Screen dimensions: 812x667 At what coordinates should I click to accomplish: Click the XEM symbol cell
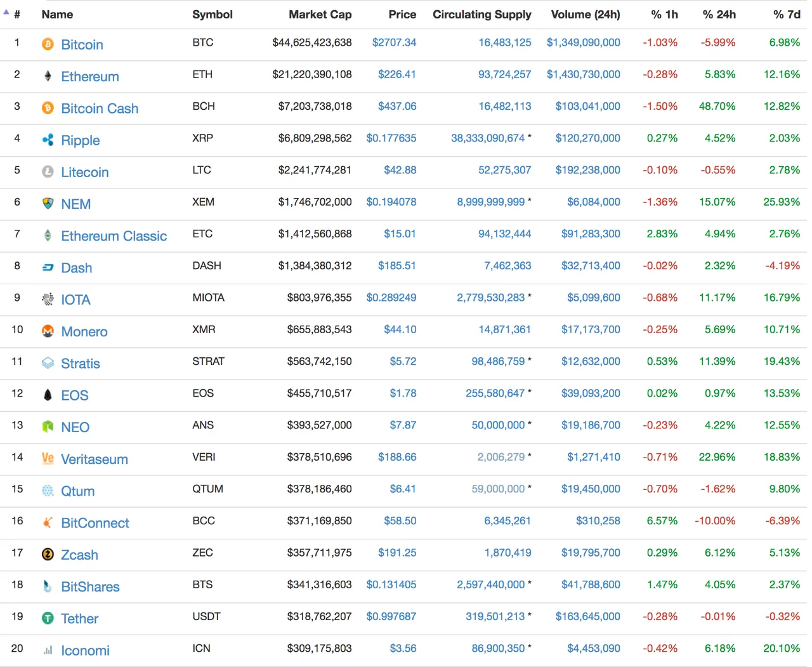pyautogui.click(x=204, y=202)
